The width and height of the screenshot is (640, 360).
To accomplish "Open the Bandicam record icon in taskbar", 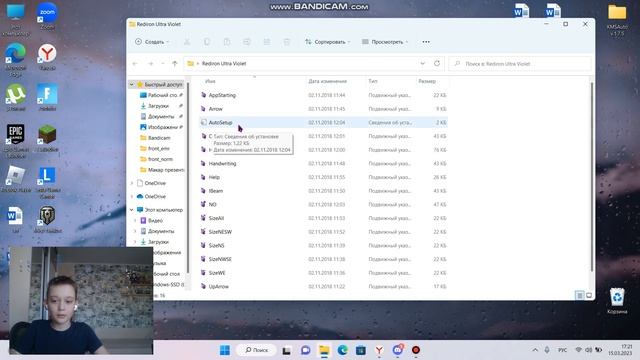I will pos(416,350).
